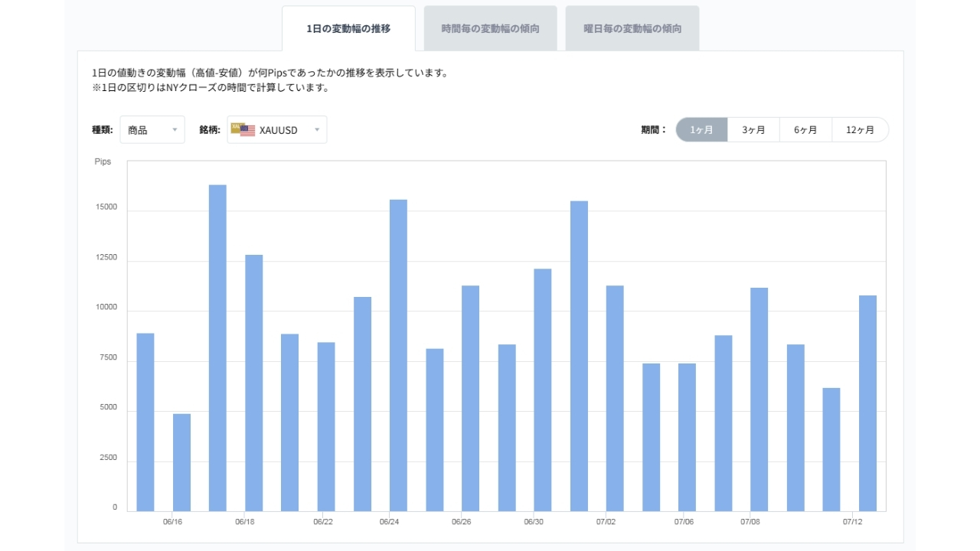Viewport: 980px width, 551px height.
Task: Click the gold and US flag icon
Action: point(243,129)
